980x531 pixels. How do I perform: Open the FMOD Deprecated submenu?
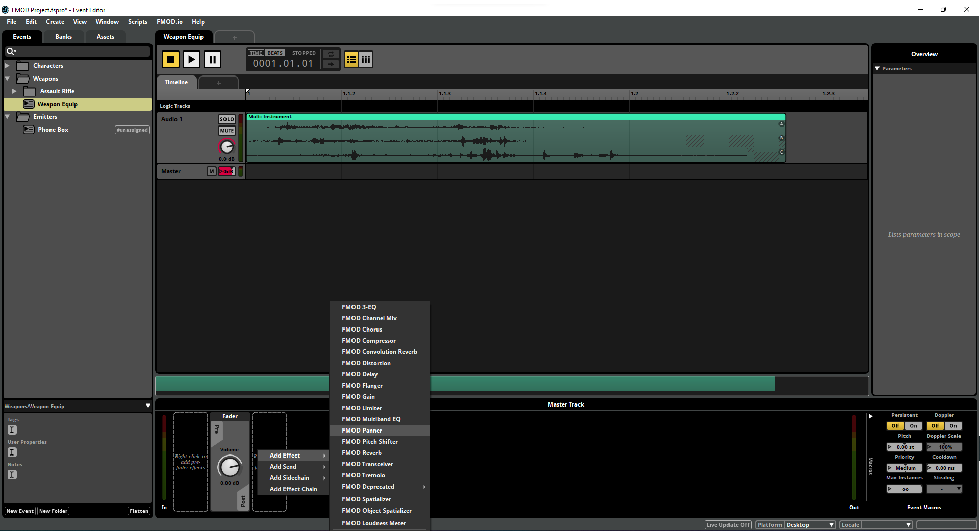[380, 487]
